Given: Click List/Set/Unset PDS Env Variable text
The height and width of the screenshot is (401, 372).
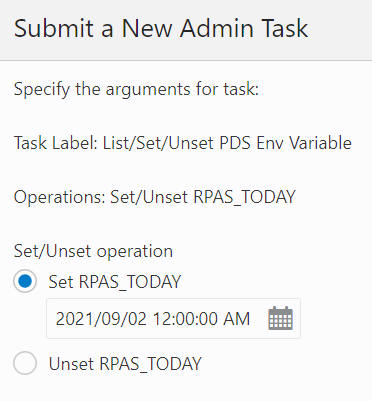Looking at the screenshot, I should pos(227,143).
